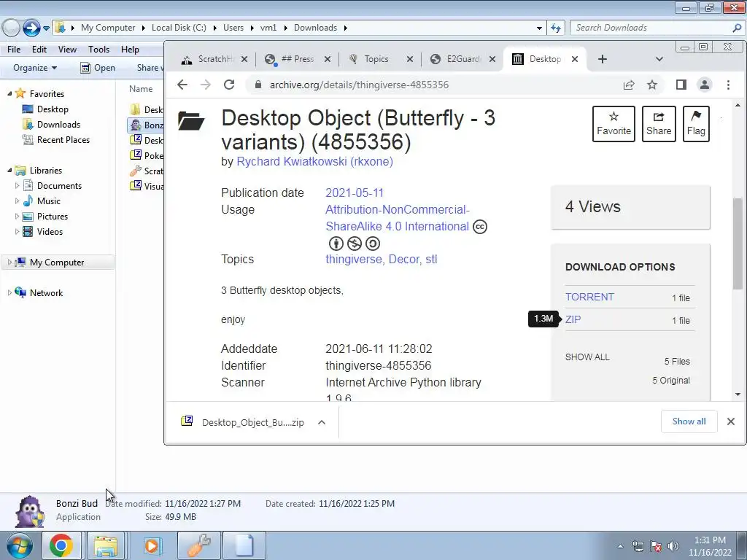Open author link Rychard Kwiatkowski (rkxone)
747x560 pixels.
[x=315, y=161]
